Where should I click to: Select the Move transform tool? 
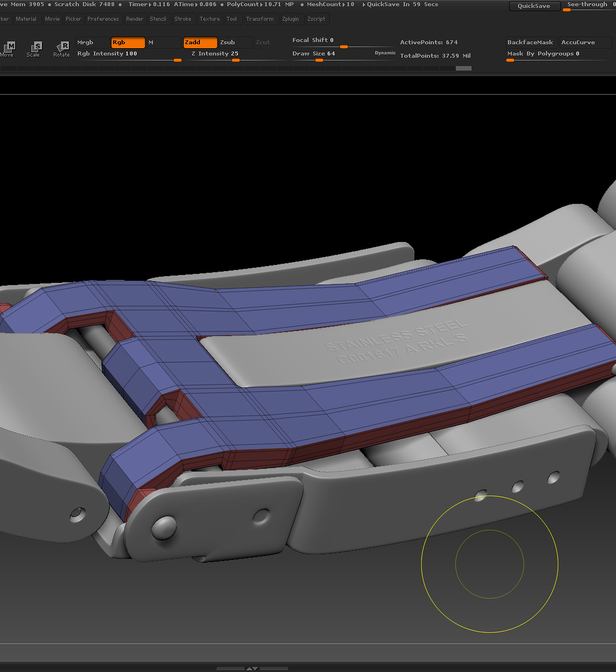[7, 49]
